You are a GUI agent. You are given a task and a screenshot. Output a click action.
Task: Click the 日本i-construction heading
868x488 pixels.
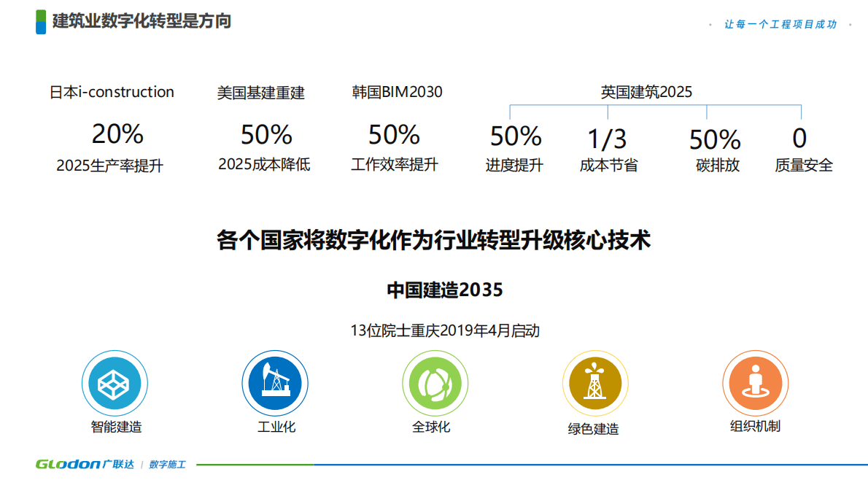coord(112,93)
